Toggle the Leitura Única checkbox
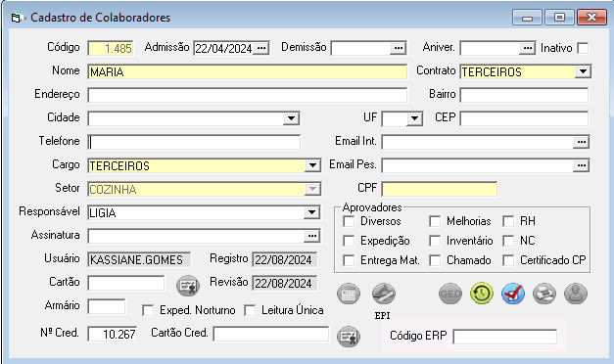 point(250,311)
